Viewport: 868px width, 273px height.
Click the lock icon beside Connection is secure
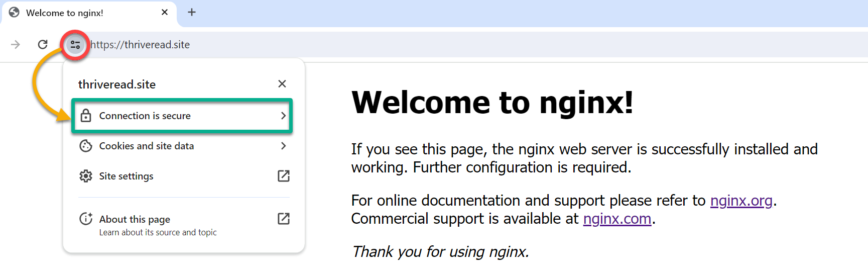pos(86,116)
